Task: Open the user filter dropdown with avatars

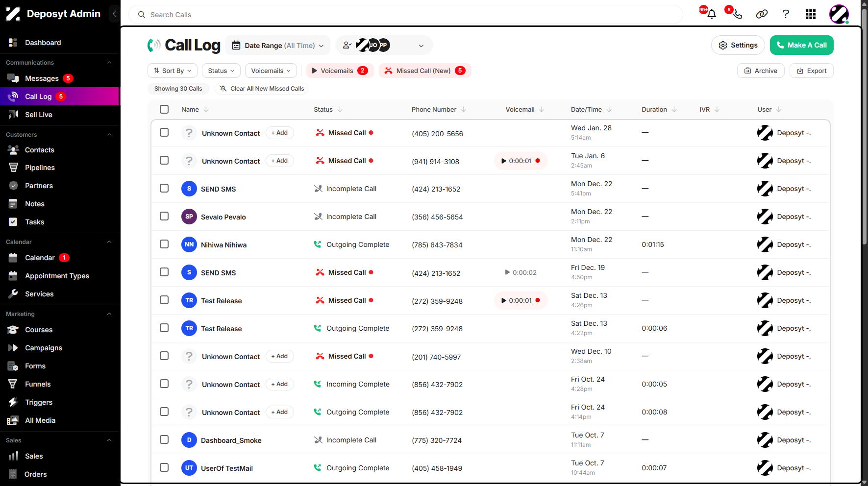Action: 384,46
